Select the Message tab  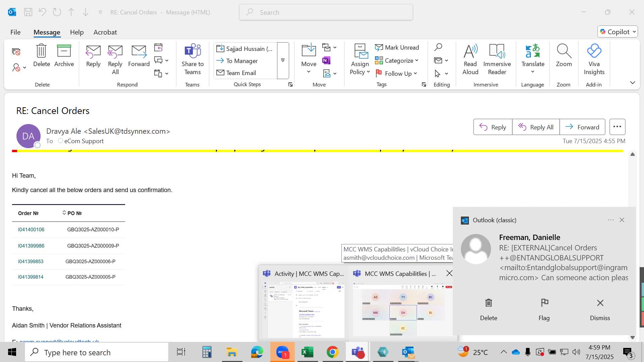coord(47,32)
